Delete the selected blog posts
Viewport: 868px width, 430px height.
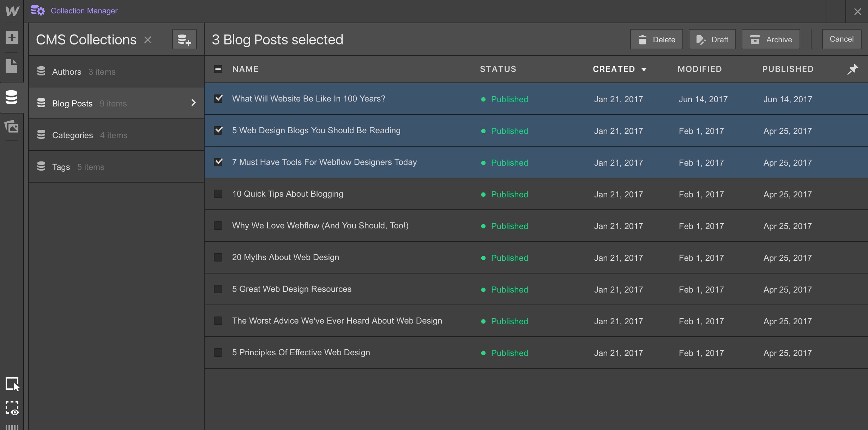point(656,39)
